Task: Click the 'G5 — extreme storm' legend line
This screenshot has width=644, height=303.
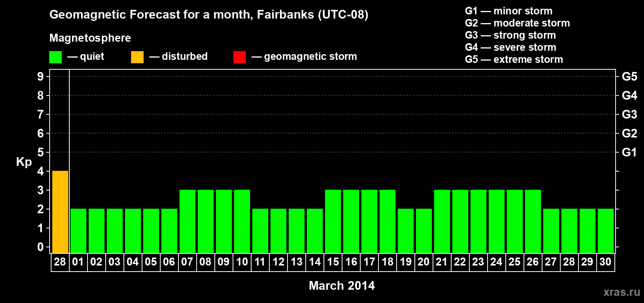Action: 514,59
